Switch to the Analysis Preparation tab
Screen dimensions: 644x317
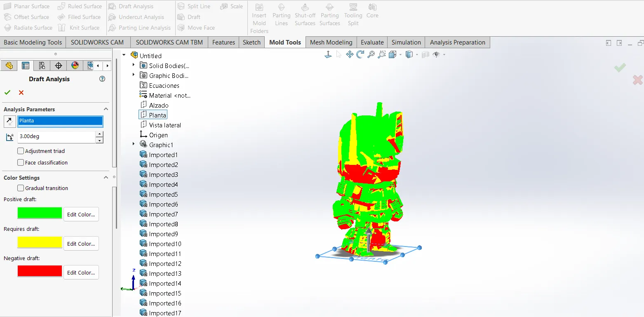[458, 42]
